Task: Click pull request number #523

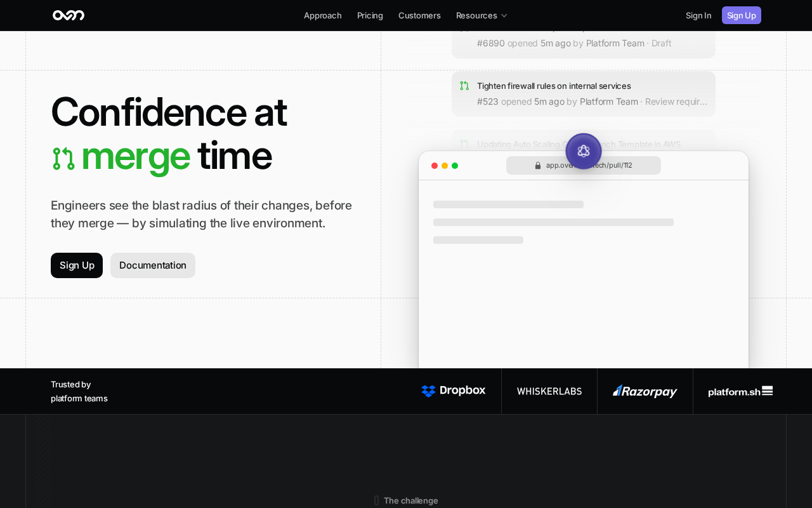Action: [x=488, y=102]
